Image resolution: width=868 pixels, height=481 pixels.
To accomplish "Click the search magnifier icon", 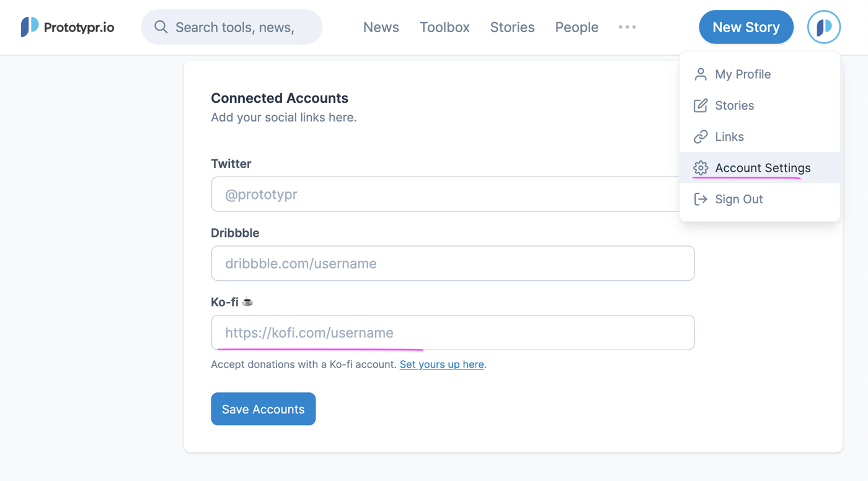I will click(161, 27).
